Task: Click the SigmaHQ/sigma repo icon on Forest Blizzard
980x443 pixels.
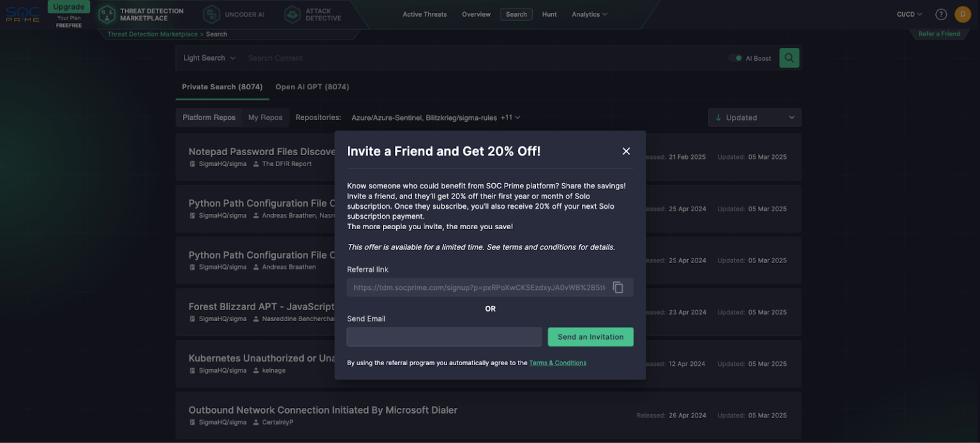Action: coord(192,319)
